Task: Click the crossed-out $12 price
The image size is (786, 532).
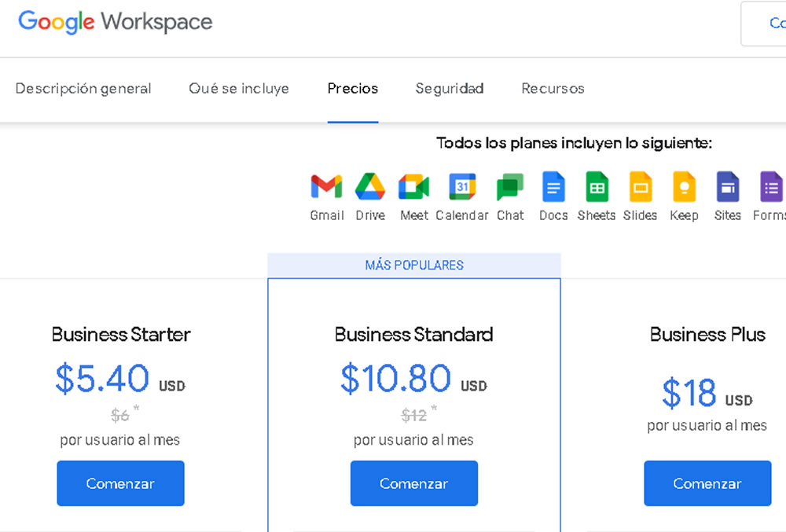Action: 413,415
